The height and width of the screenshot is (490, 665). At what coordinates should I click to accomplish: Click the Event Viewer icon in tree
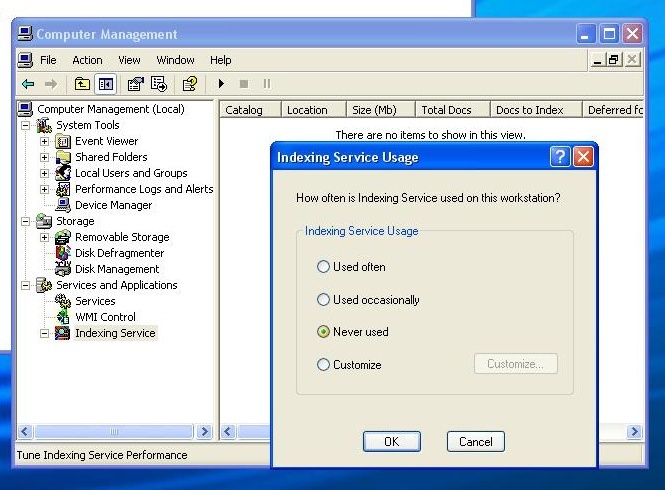point(63,141)
